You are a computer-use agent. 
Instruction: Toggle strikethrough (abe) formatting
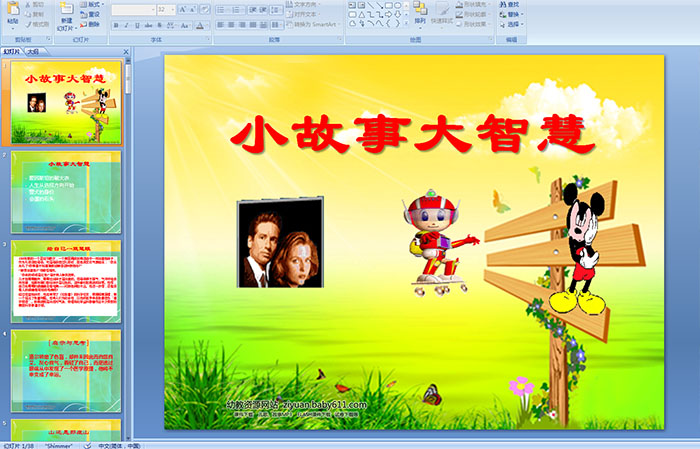[x=148, y=25]
